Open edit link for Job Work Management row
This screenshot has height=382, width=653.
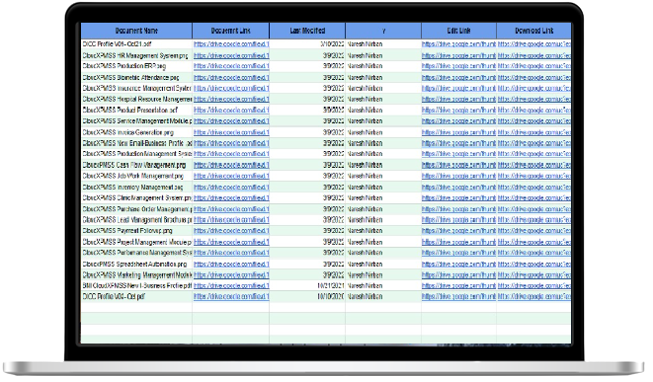click(459, 176)
